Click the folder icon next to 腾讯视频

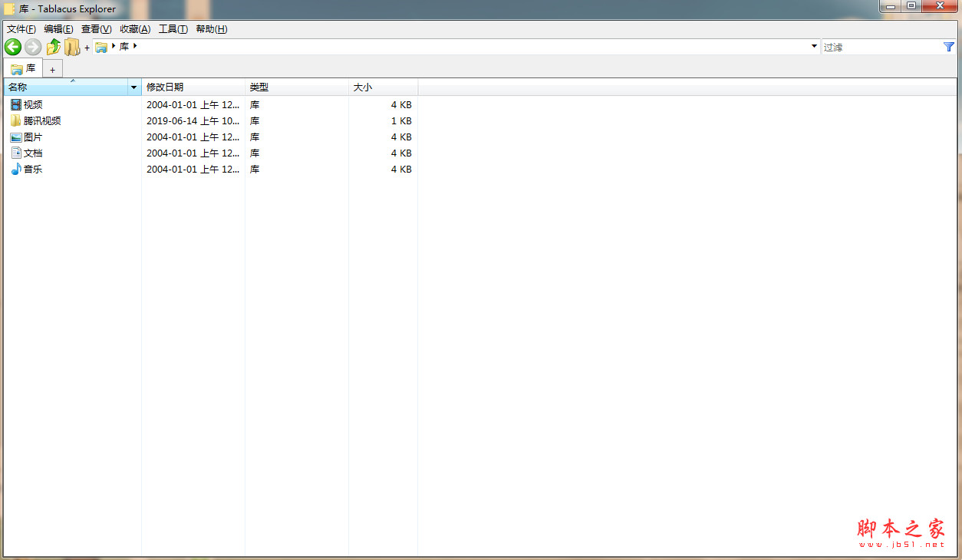[17, 120]
